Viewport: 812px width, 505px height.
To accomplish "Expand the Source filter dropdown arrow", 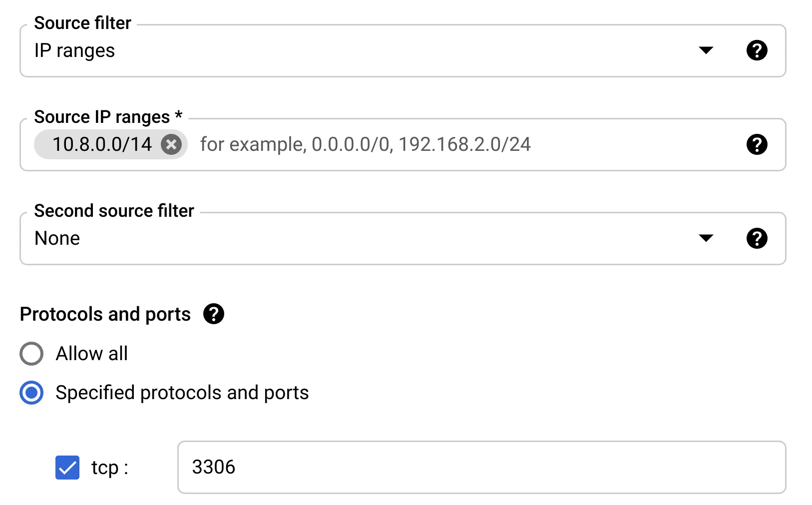I will pyautogui.click(x=706, y=50).
